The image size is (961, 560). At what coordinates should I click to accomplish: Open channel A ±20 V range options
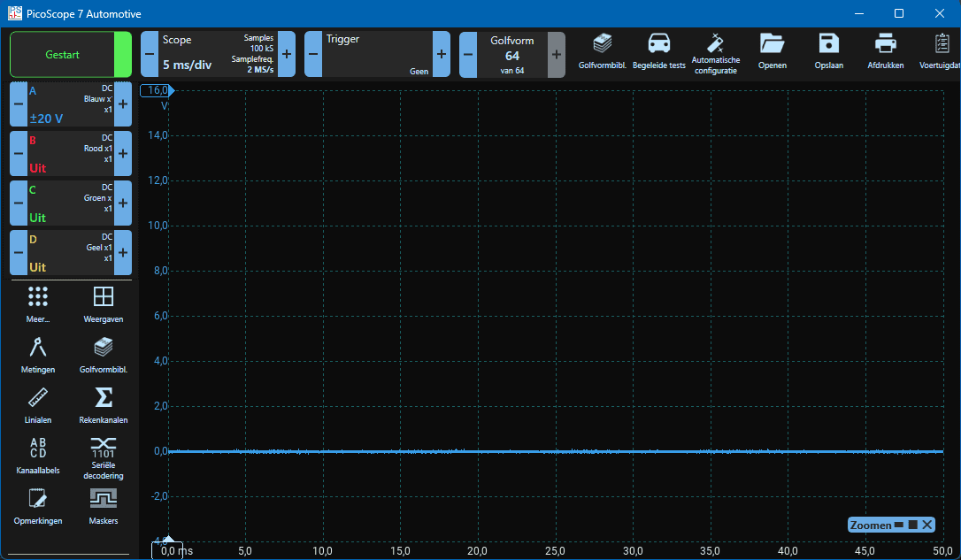pos(70,104)
